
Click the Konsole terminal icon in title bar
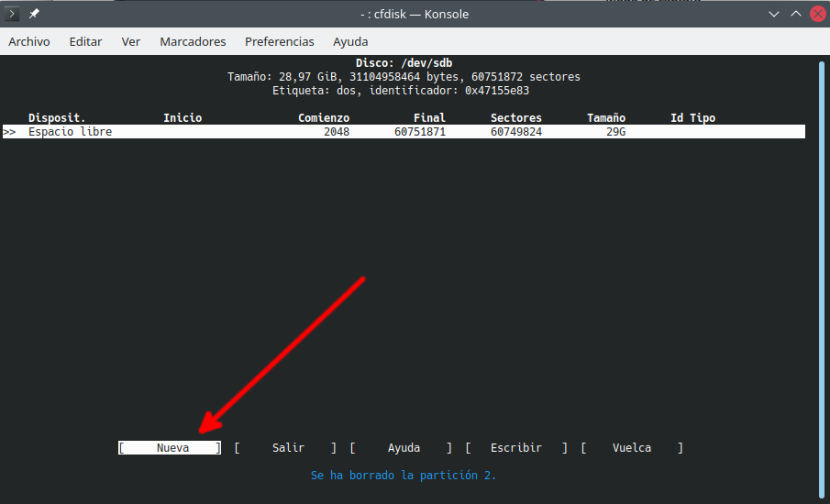point(13,14)
